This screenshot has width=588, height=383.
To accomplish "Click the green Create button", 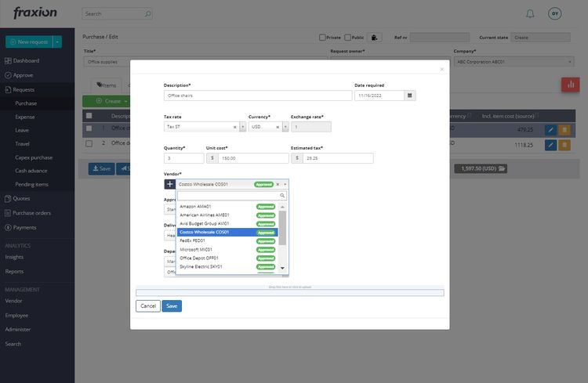I will (108, 101).
